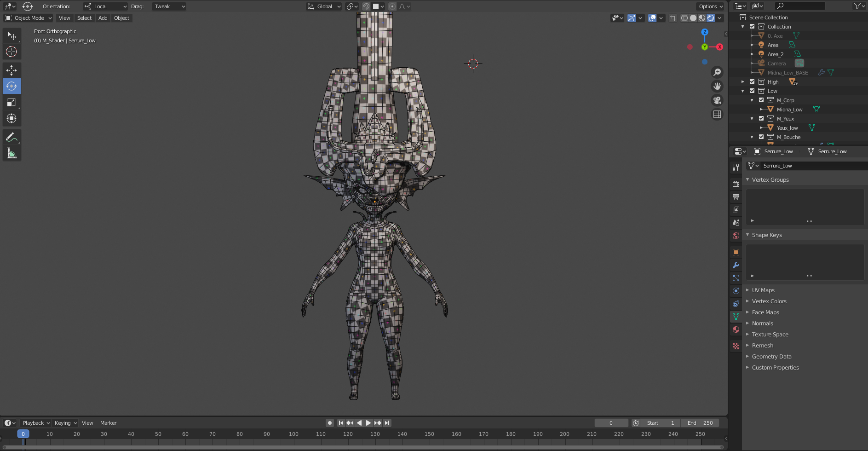The image size is (868, 451).
Task: Choose the Annotate pencil tool
Action: point(11,137)
